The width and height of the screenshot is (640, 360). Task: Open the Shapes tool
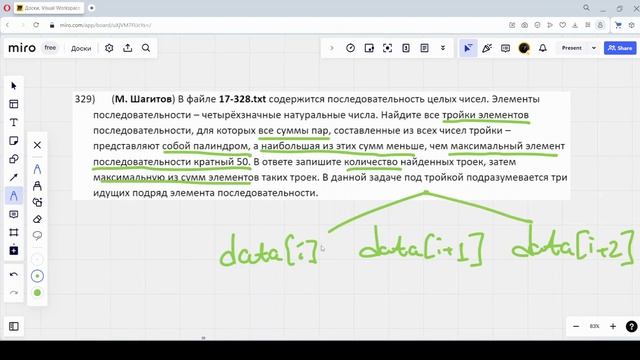click(x=14, y=159)
